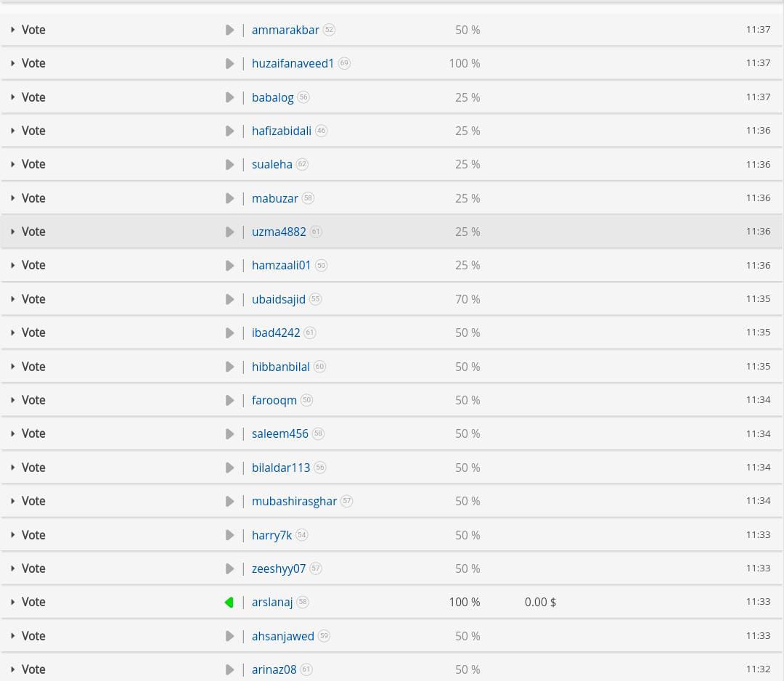Click the direction arrow icon next to huzaifanaveed1
The height and width of the screenshot is (681, 784).
click(229, 63)
